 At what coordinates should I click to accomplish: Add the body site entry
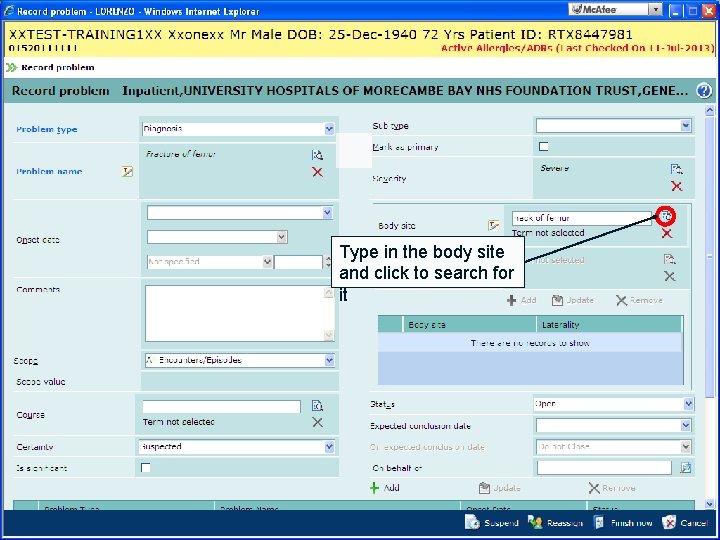tap(522, 300)
